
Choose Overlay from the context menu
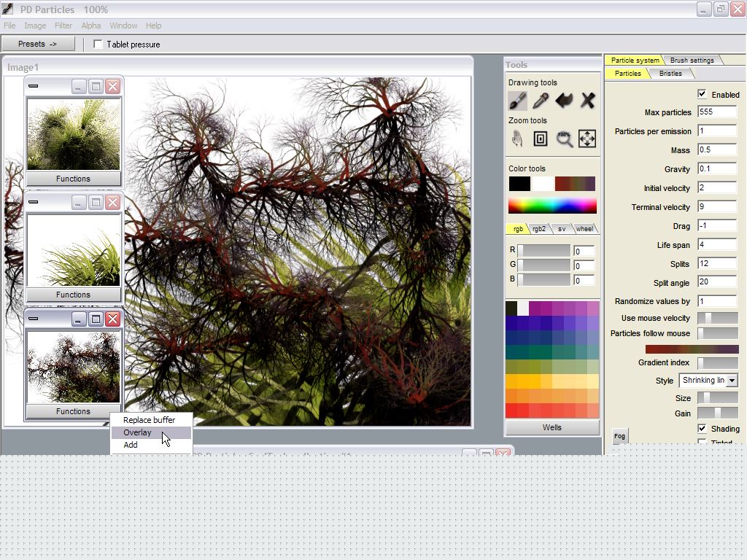(x=138, y=432)
